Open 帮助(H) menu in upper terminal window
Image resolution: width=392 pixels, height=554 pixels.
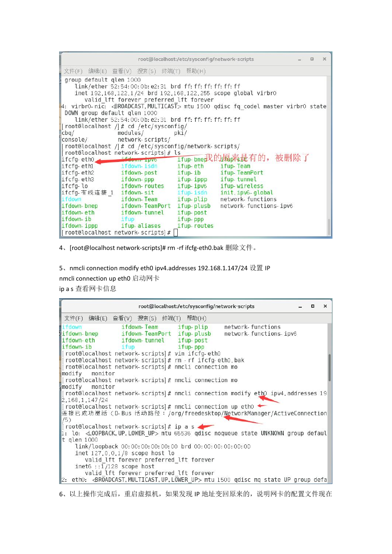pyautogui.click(x=196, y=71)
